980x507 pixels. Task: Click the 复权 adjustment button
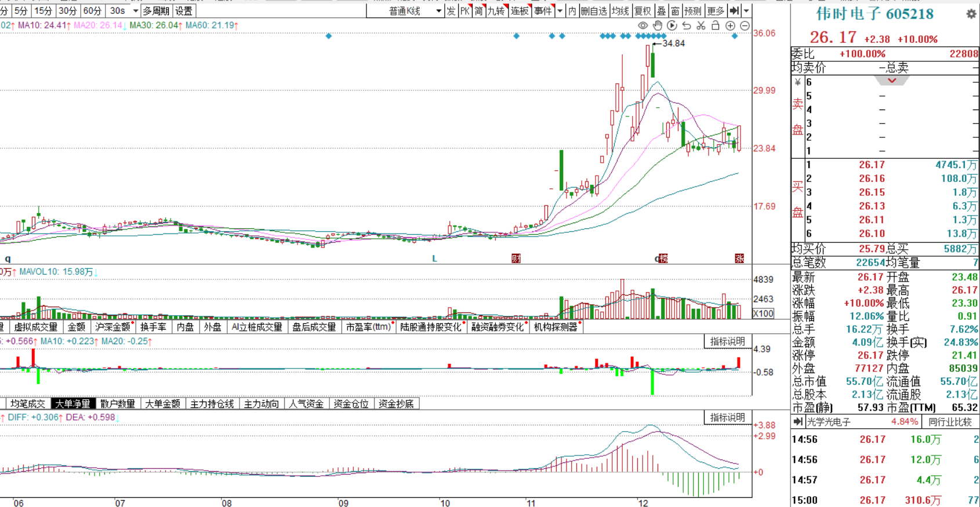click(x=643, y=10)
